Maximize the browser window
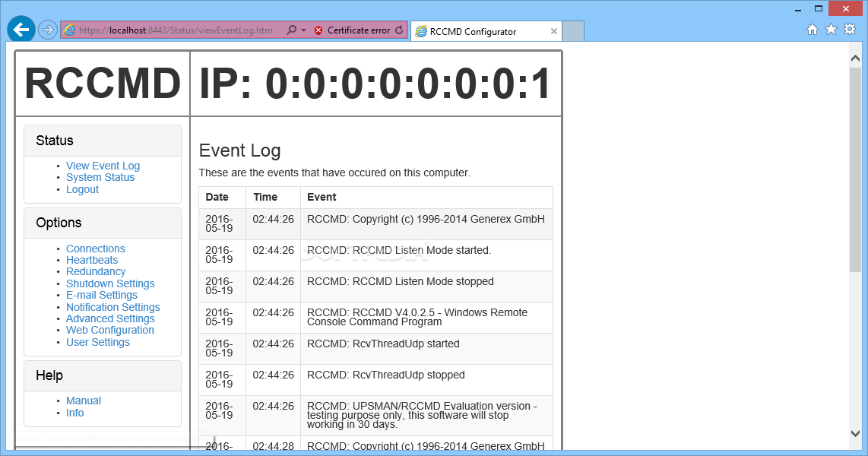This screenshot has width=868, height=456. click(x=818, y=9)
